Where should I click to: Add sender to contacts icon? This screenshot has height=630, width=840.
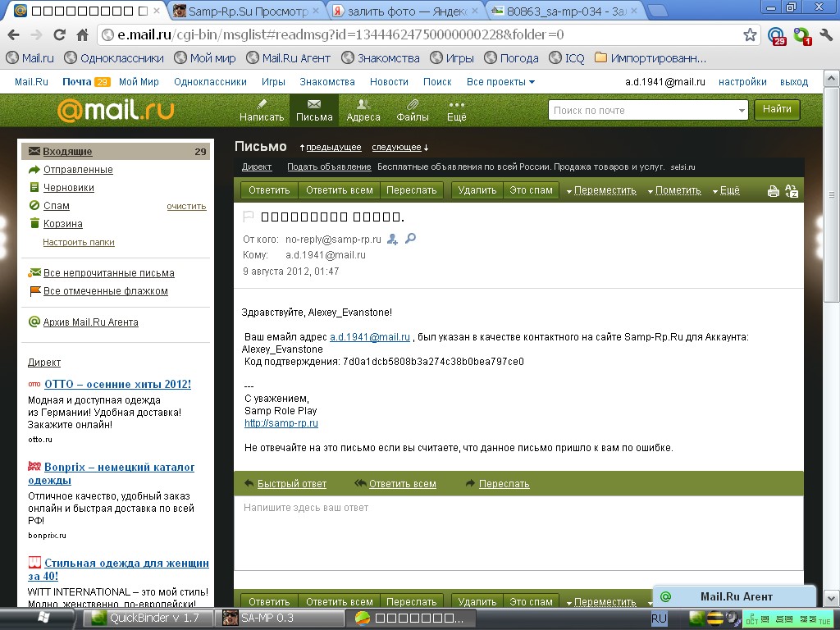tap(393, 239)
